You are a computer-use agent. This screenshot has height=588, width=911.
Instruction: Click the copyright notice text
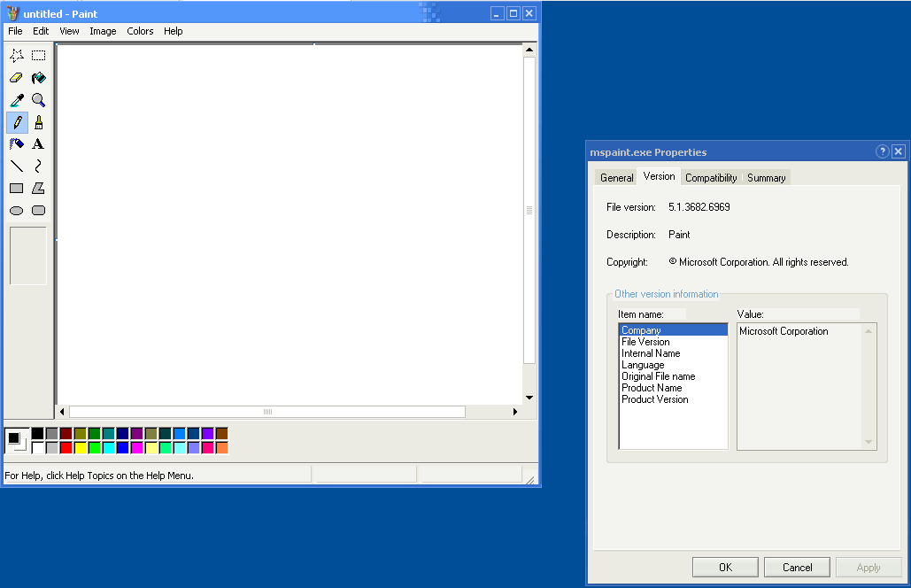click(x=759, y=262)
